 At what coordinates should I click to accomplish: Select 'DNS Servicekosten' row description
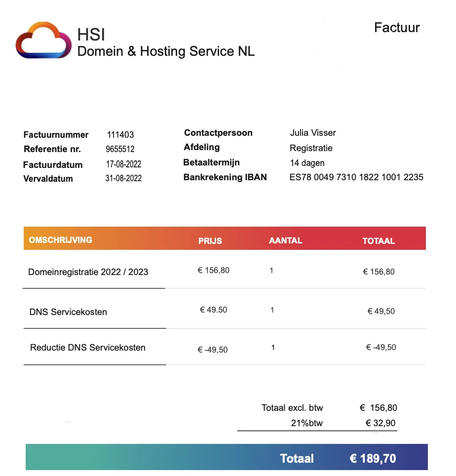click(68, 312)
